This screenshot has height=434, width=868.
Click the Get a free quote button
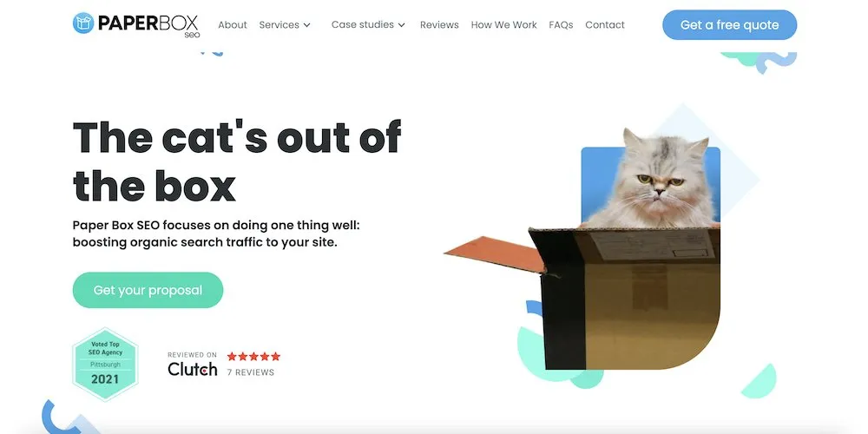(730, 25)
